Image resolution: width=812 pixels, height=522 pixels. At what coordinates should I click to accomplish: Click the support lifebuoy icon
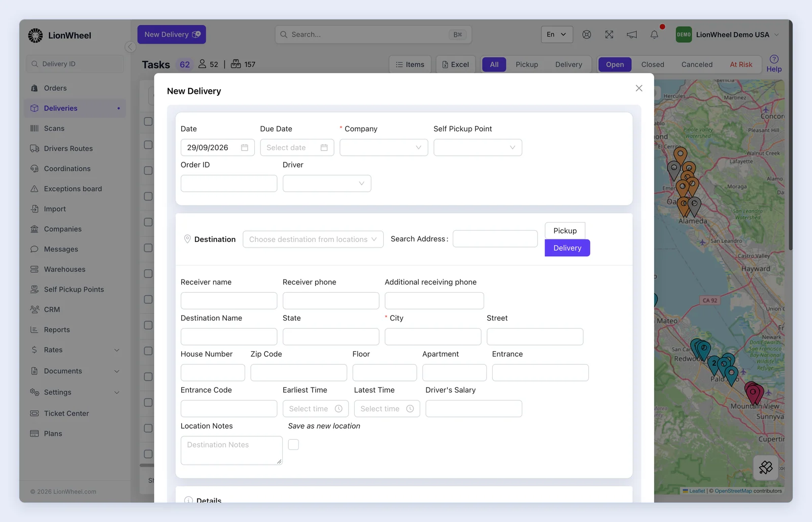click(x=587, y=34)
